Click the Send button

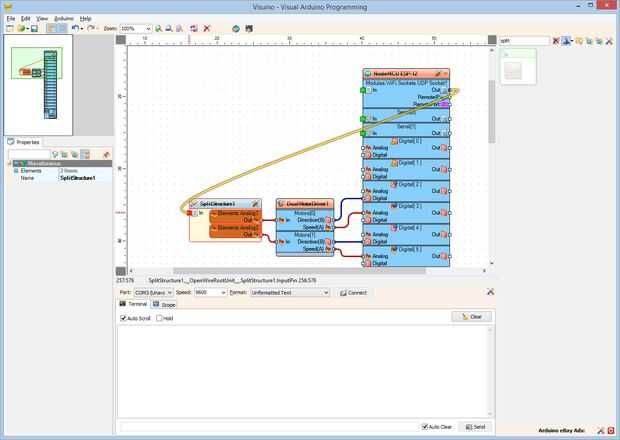pos(476,427)
